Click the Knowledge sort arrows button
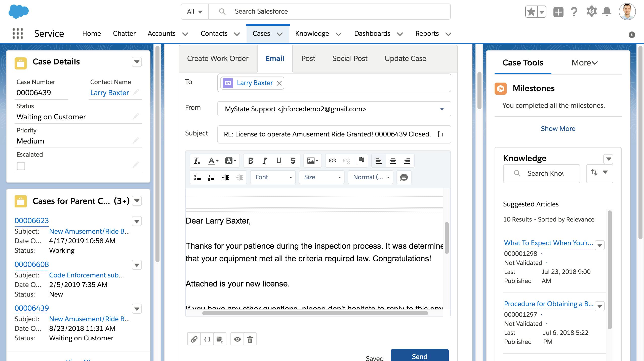This screenshot has width=644, height=361. coord(599,173)
